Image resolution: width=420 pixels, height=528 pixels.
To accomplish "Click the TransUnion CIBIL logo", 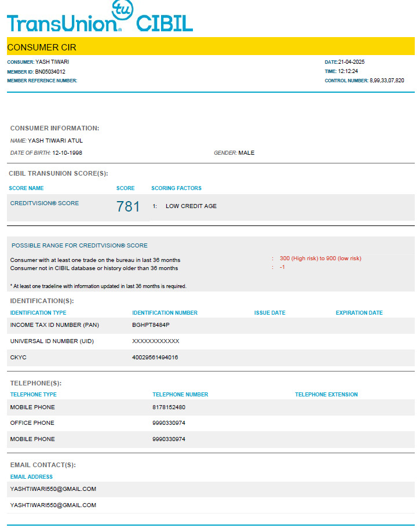I will tap(100, 17).
